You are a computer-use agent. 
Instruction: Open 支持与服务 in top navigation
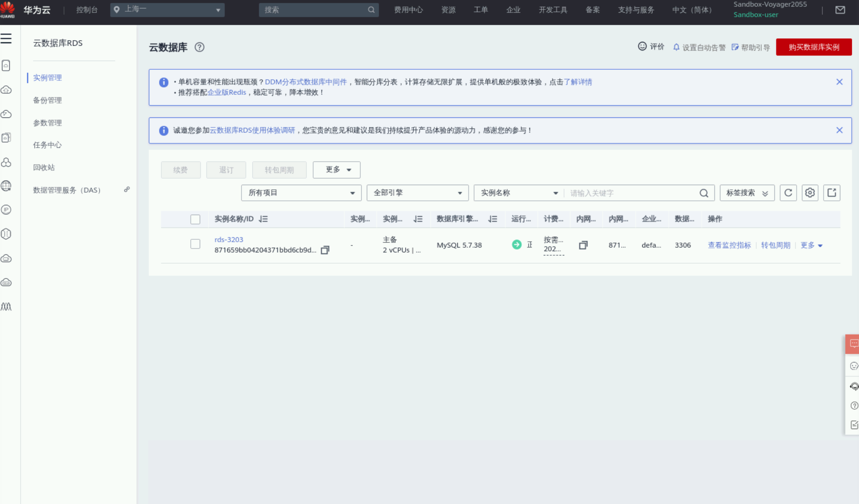pyautogui.click(x=636, y=10)
